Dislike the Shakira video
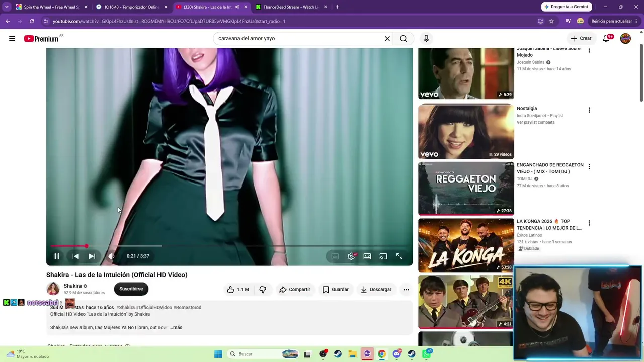Image resolution: width=644 pixels, height=362 pixels. tap(263, 289)
